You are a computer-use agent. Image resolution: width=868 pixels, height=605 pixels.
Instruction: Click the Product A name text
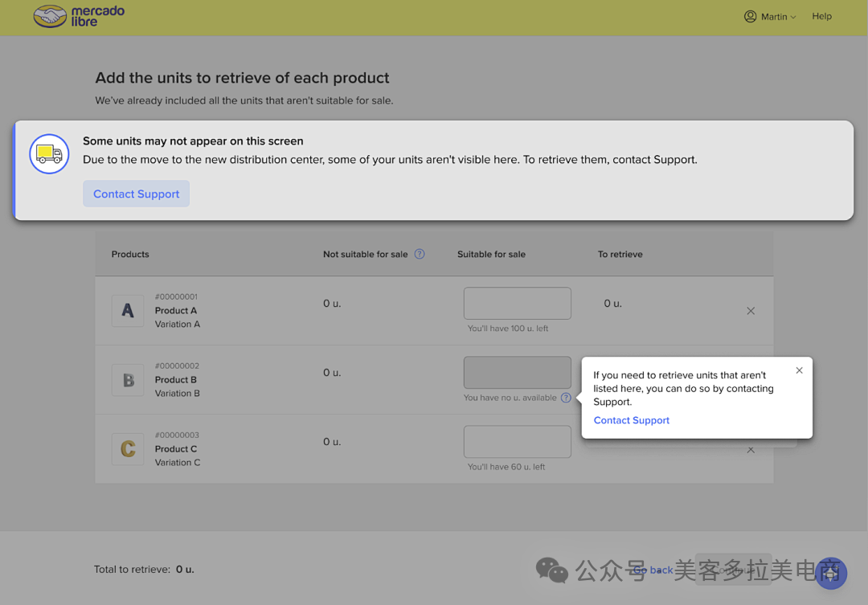click(x=176, y=310)
